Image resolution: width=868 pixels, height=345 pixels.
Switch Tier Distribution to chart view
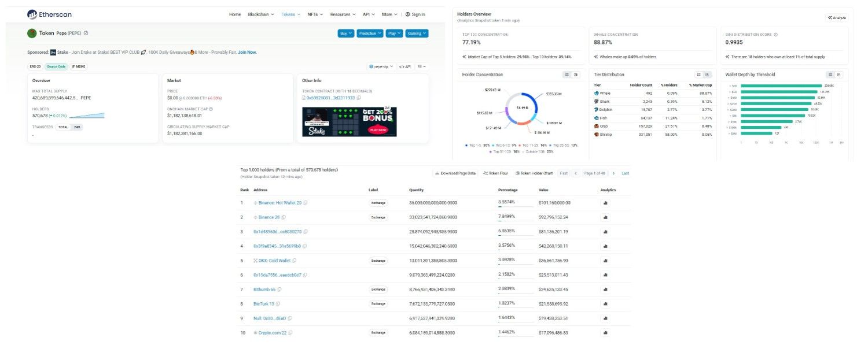coord(707,75)
